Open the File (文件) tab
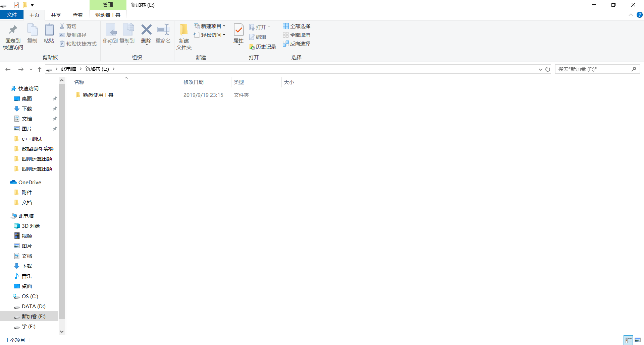The width and height of the screenshot is (644, 345). pyautogui.click(x=12, y=15)
